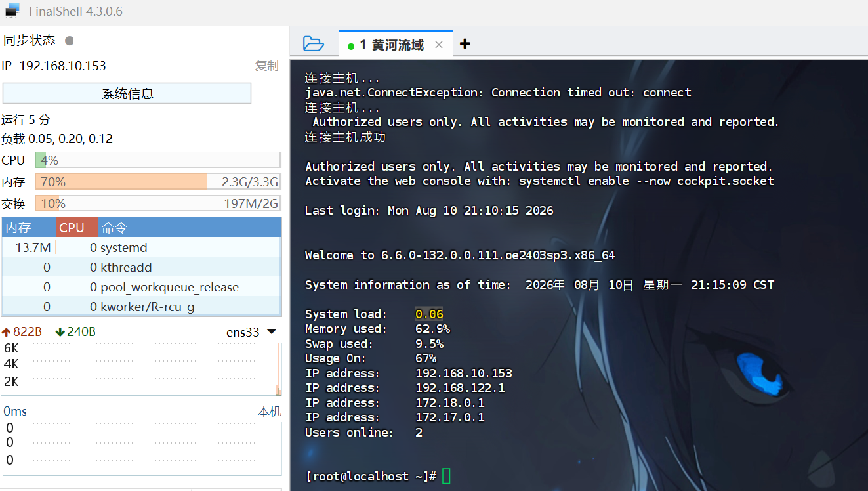Click the terminal prompt input cursor
This screenshot has height=491, width=868.
pyautogui.click(x=447, y=477)
